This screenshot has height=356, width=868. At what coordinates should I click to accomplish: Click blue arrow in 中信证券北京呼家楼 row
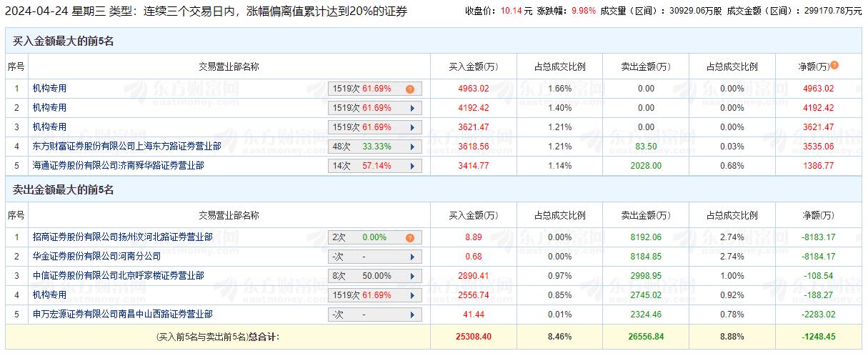coord(412,277)
